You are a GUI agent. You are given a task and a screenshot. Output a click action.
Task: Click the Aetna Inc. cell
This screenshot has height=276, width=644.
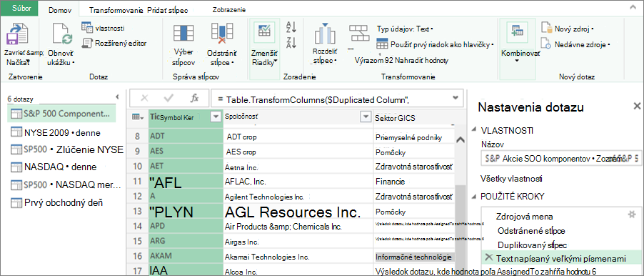click(298, 167)
